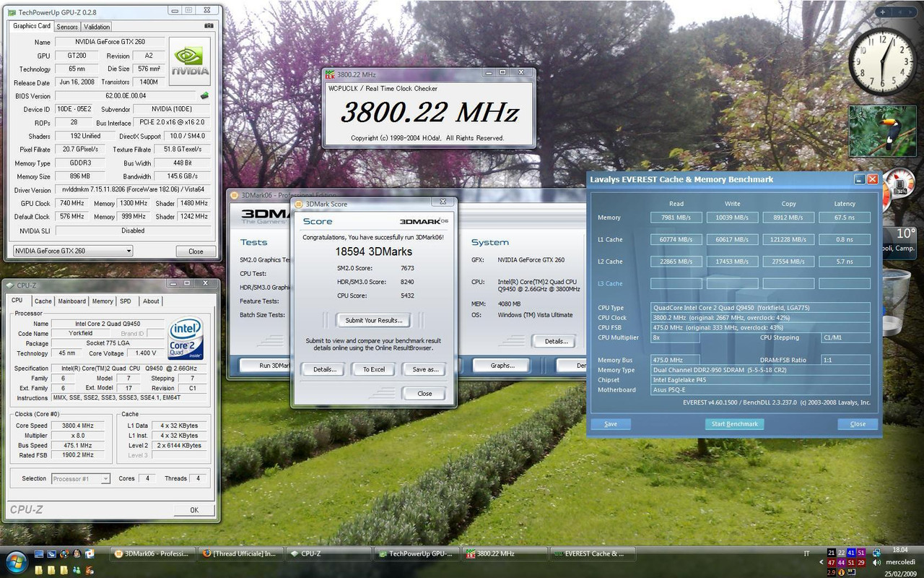Click the Switch between windows quick launch icon
Screen dimensions: 924x578
point(51,554)
